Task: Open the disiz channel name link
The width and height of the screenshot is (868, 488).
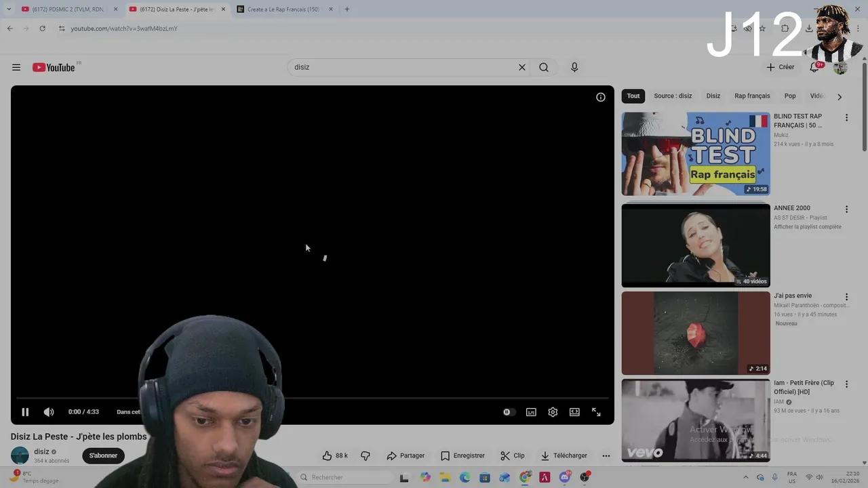Action: pyautogui.click(x=41, y=451)
